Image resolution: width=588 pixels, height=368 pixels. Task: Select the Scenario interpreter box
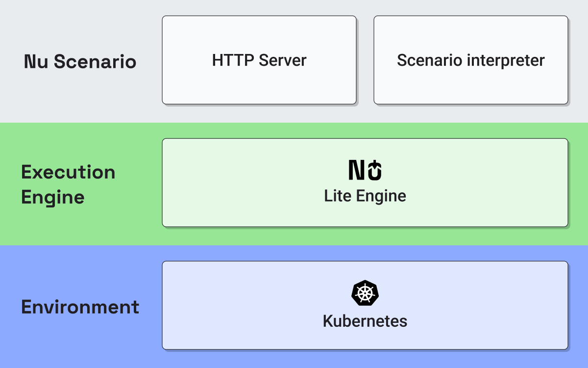click(471, 60)
